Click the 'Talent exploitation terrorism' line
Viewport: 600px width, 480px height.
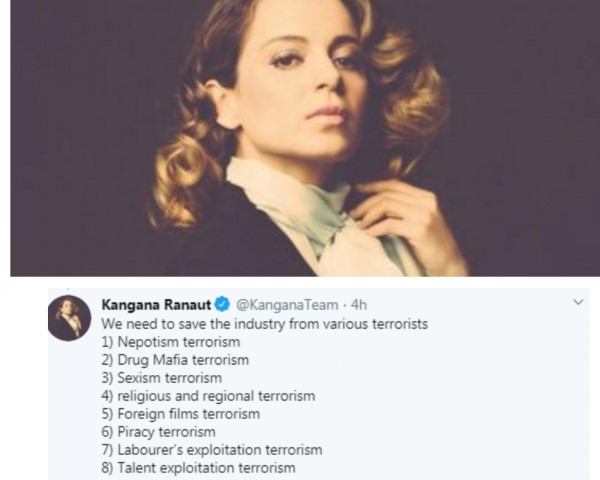coord(198,468)
